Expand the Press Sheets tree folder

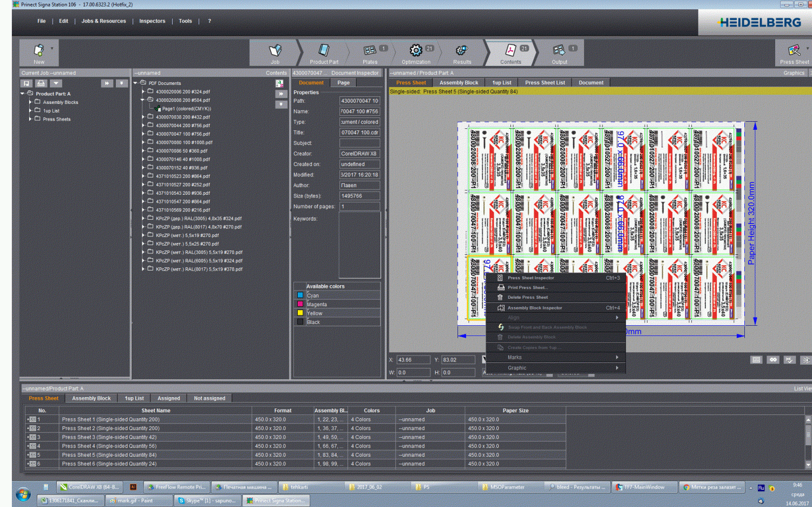click(x=30, y=118)
